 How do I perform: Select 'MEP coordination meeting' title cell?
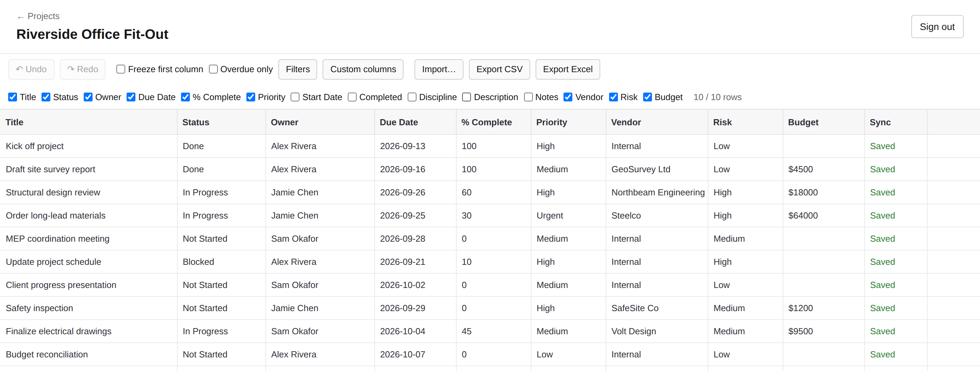[88, 239]
